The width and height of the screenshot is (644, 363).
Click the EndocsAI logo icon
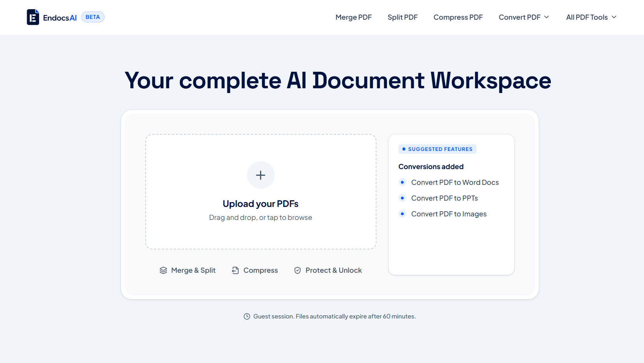[x=33, y=17]
